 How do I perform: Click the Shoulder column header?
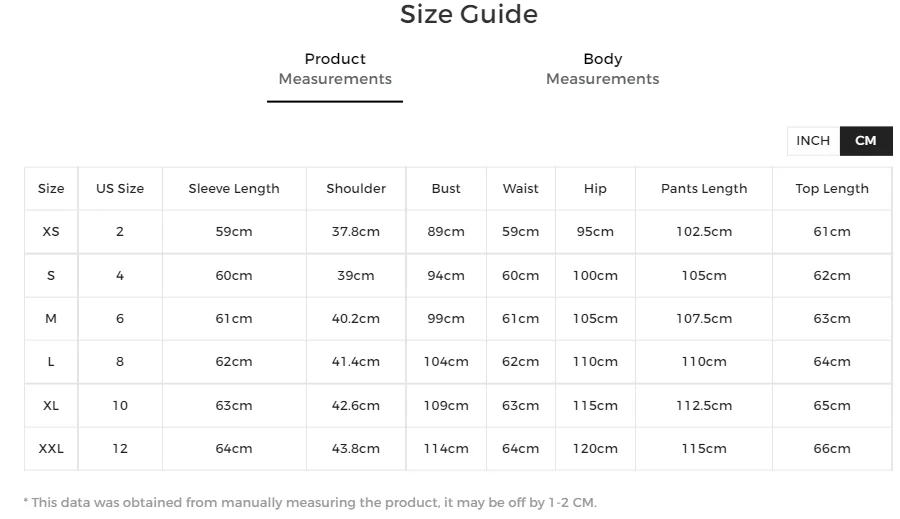(356, 189)
